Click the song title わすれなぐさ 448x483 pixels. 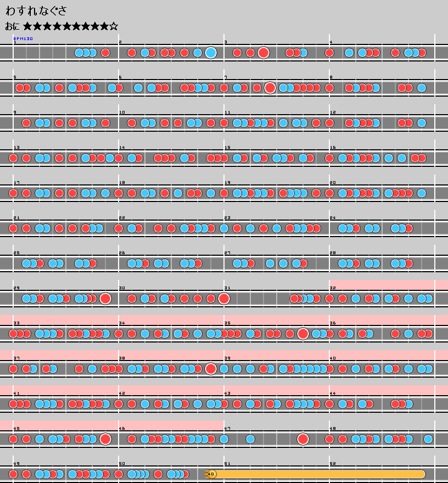click(36, 11)
